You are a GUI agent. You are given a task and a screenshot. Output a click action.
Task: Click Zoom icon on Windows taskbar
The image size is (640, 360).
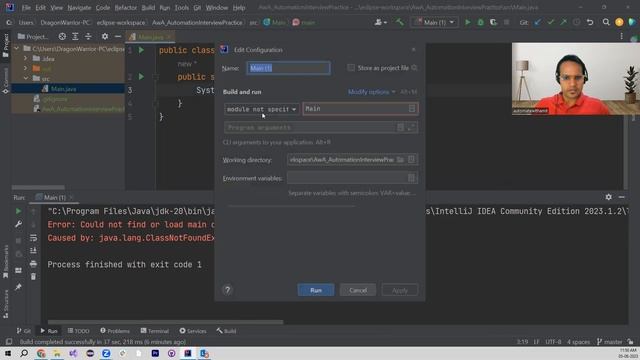click(106, 353)
